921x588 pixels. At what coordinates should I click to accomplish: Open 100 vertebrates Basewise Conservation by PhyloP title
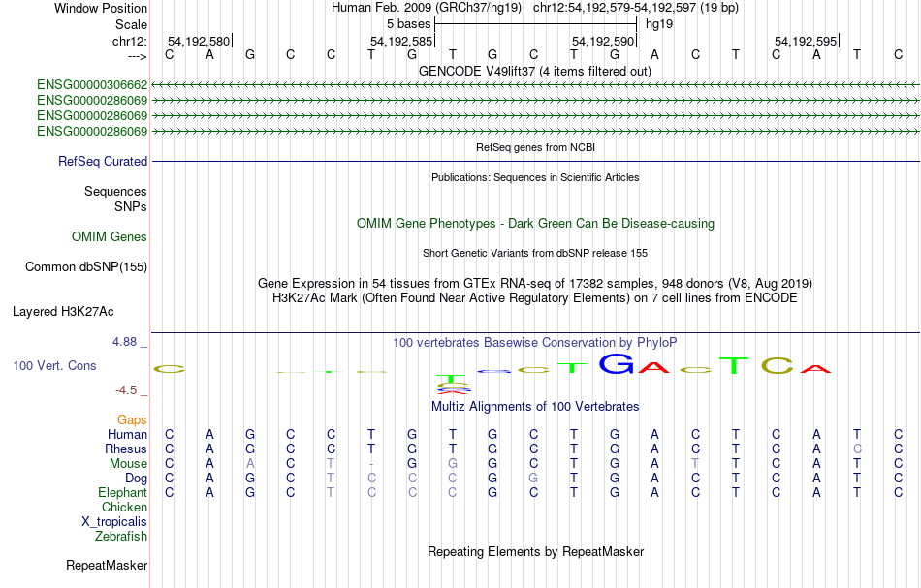(535, 343)
